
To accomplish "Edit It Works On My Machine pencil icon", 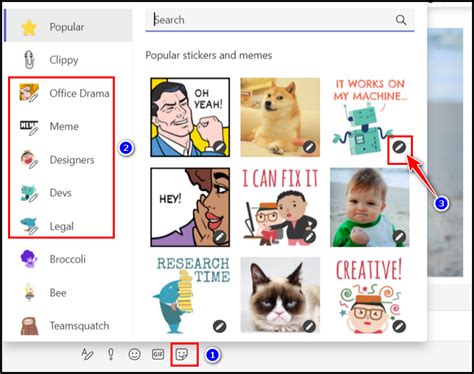I will pos(399,147).
